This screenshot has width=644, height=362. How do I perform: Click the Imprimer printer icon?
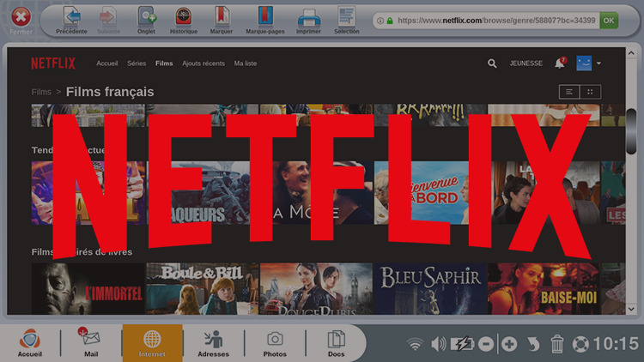pos(308,18)
